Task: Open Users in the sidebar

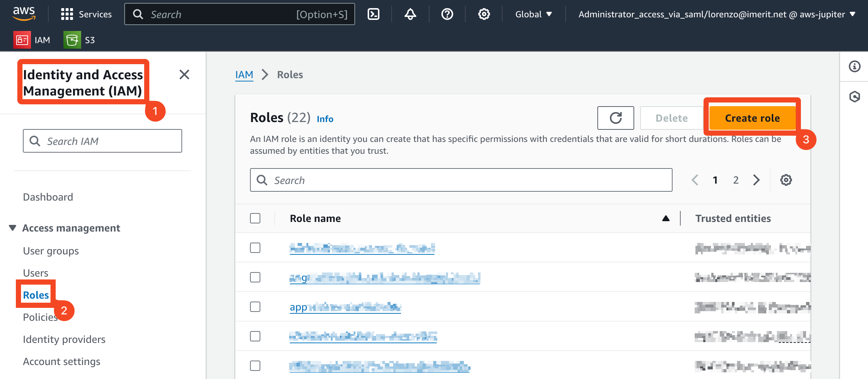Action: pos(35,273)
